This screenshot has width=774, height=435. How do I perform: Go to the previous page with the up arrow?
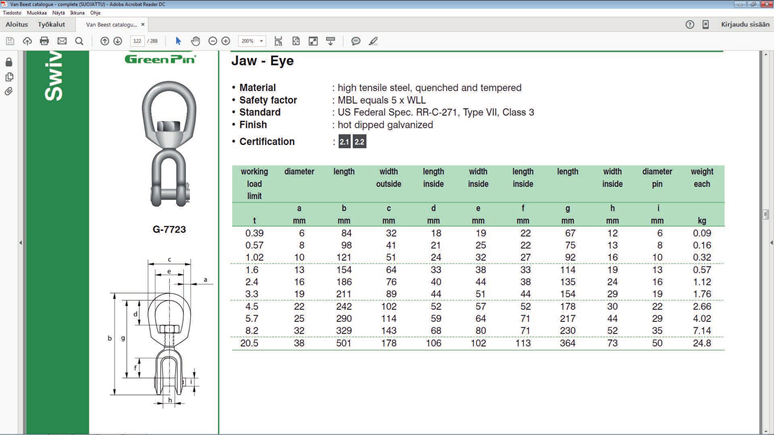(x=105, y=41)
